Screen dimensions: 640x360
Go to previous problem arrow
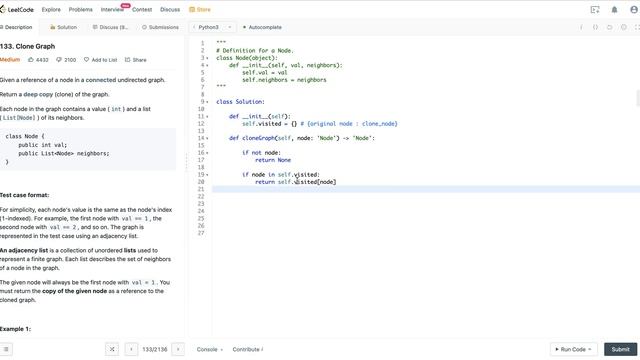tap(131, 349)
